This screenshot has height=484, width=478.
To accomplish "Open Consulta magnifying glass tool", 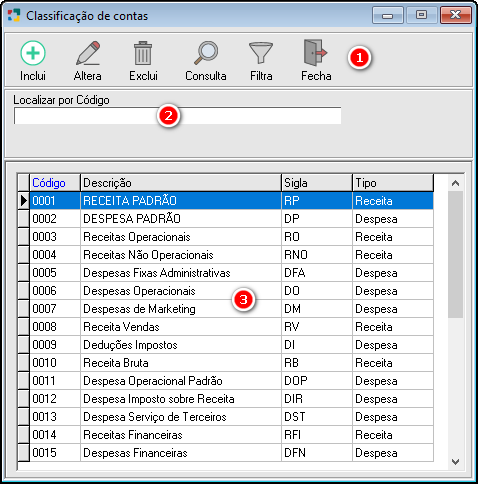I will click(206, 53).
